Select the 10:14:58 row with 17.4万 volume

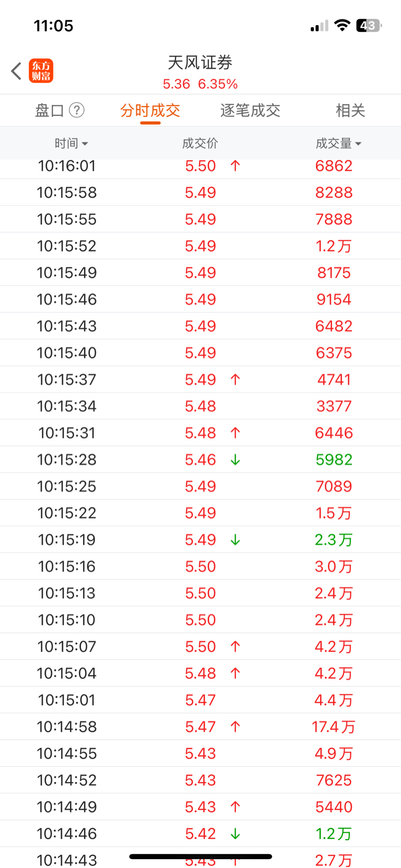point(200,727)
